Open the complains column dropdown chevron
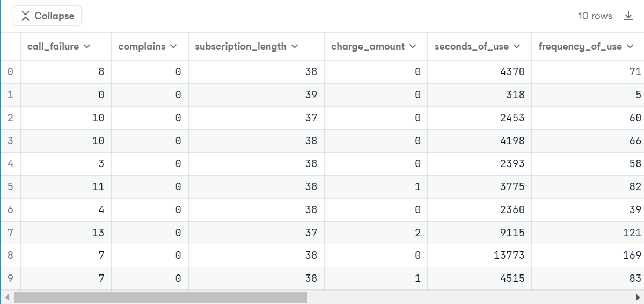644x304 pixels. (173, 47)
